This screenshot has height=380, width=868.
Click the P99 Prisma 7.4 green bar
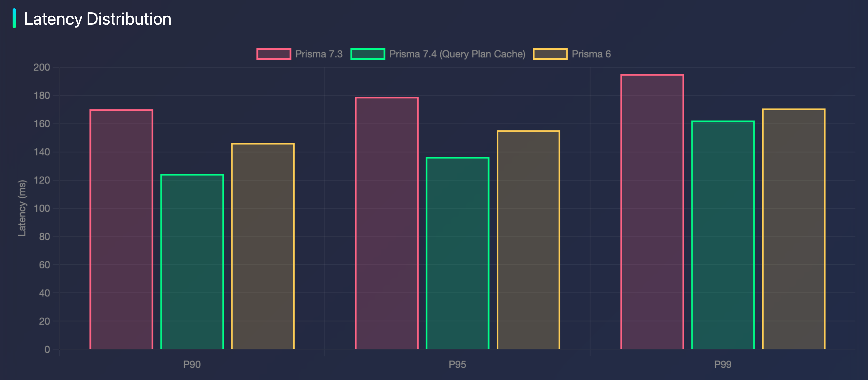tap(723, 235)
